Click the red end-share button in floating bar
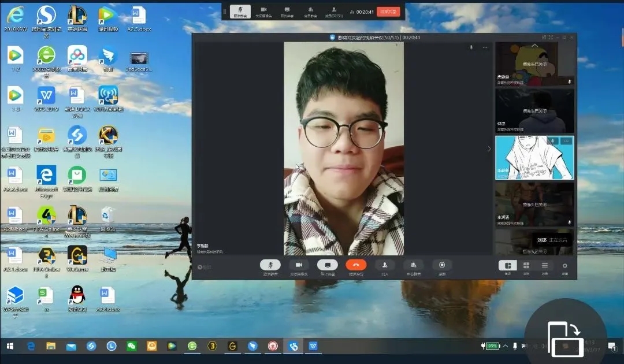Screen dimensions: 624x364 pyautogui.click(x=388, y=12)
